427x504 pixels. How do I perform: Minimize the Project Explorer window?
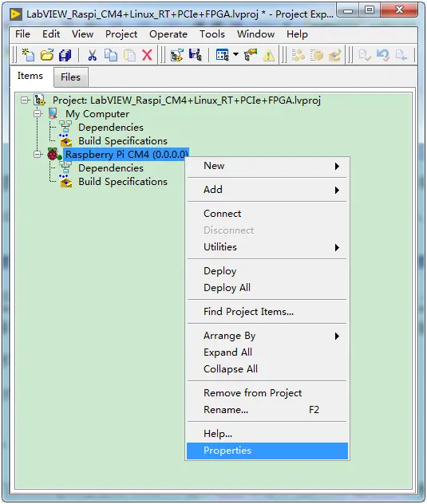tap(348, 10)
